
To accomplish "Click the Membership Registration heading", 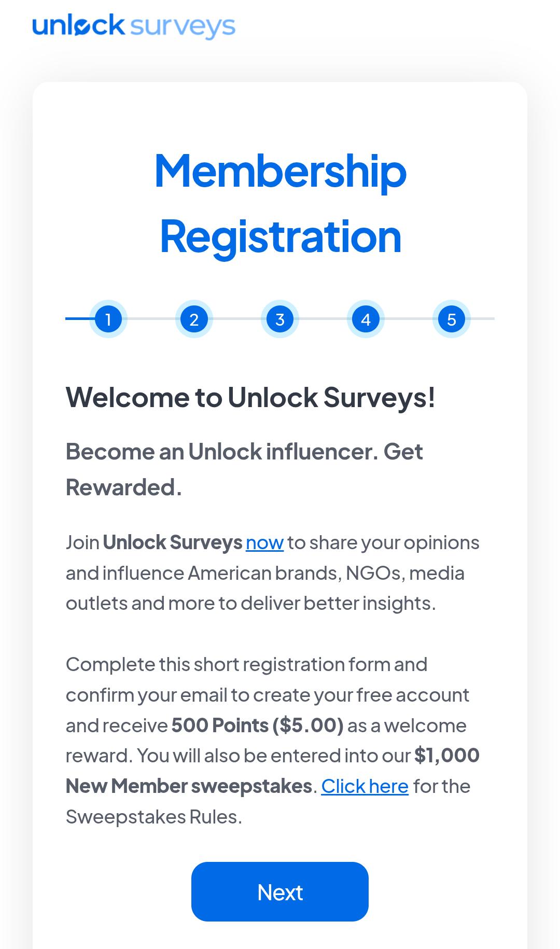I will point(279,202).
